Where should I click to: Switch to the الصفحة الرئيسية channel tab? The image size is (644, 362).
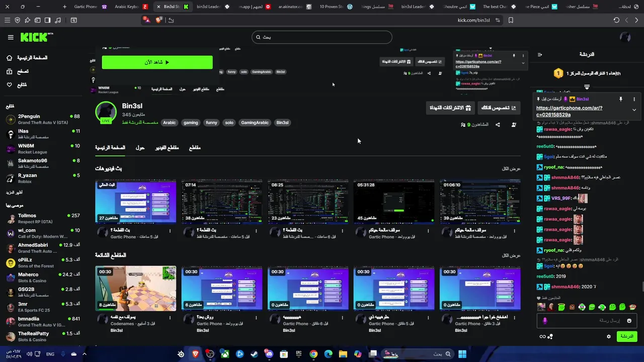(110, 147)
